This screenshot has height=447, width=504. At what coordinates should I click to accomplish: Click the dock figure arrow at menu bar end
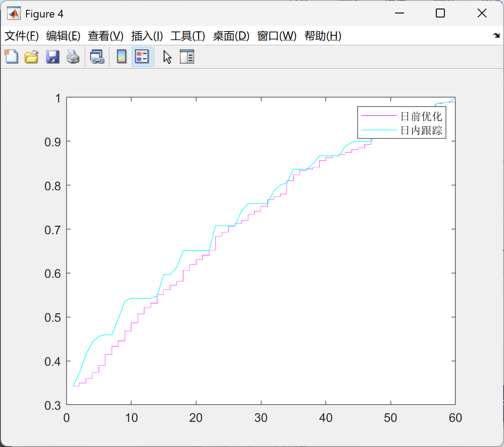(x=496, y=35)
